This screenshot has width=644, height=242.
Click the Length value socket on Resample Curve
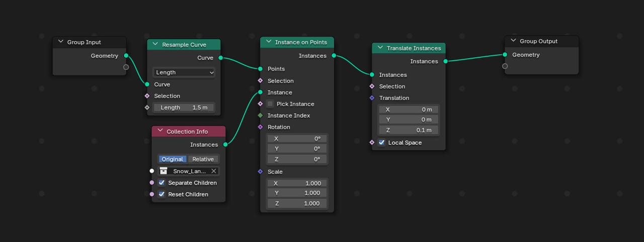(147, 108)
